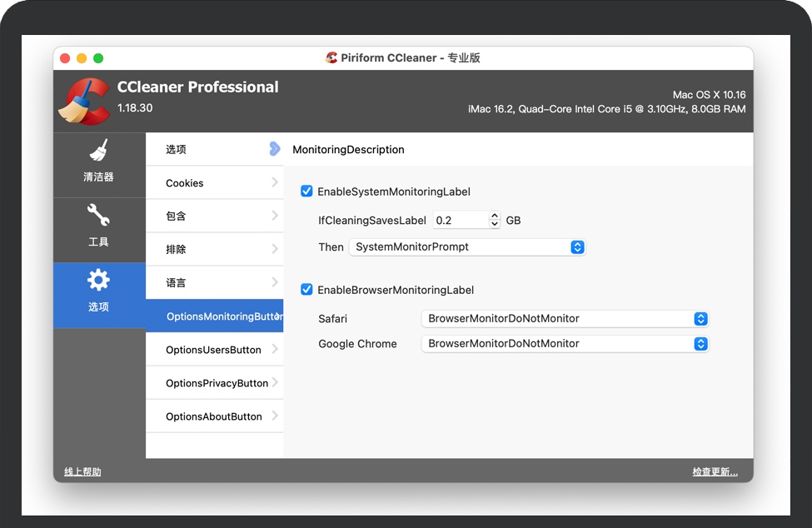Toggle EnableSystemMonitoringLabel checkbox
This screenshot has width=812, height=528.
306,192
